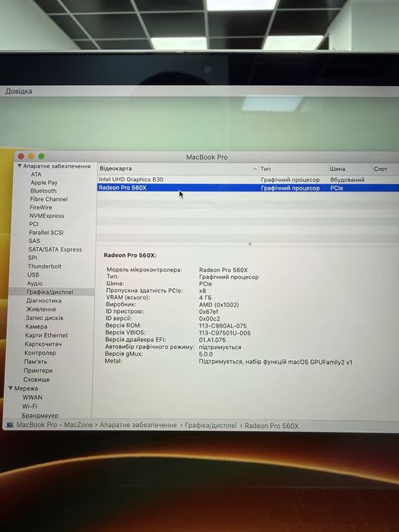The width and height of the screenshot is (399, 532).
Task: Click the ROM version 113-C980AL-075
Action: (x=223, y=326)
